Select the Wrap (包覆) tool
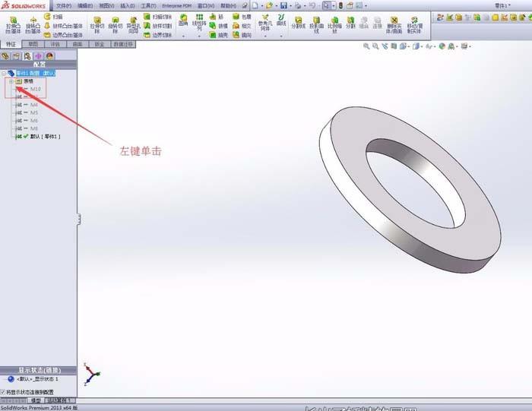Image resolution: width=532 pixels, height=411 pixels. pos(242,17)
